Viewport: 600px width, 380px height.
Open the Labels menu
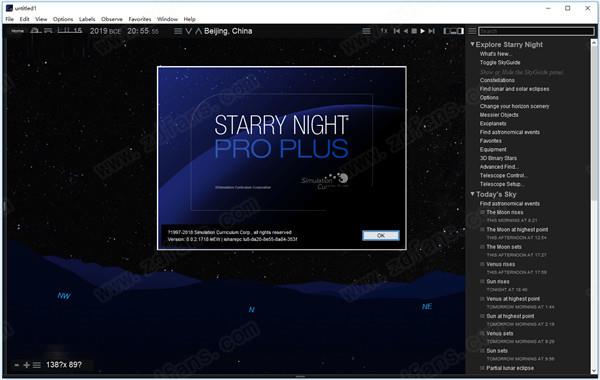(x=87, y=19)
